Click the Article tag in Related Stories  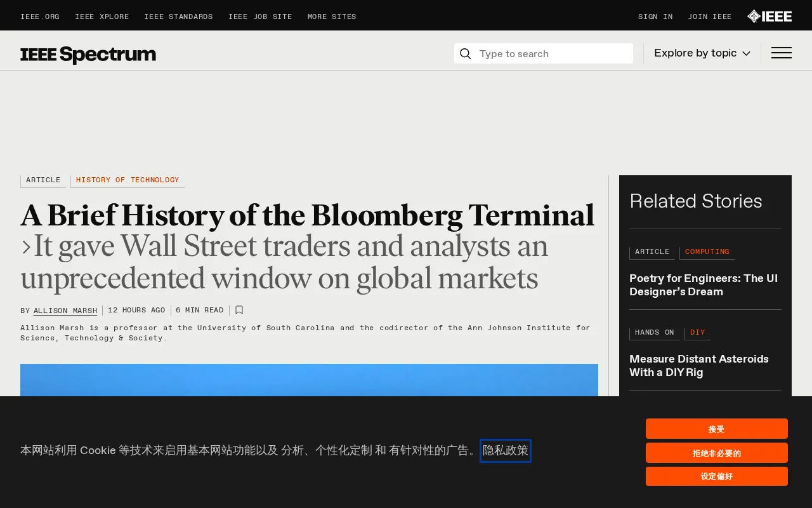point(652,252)
